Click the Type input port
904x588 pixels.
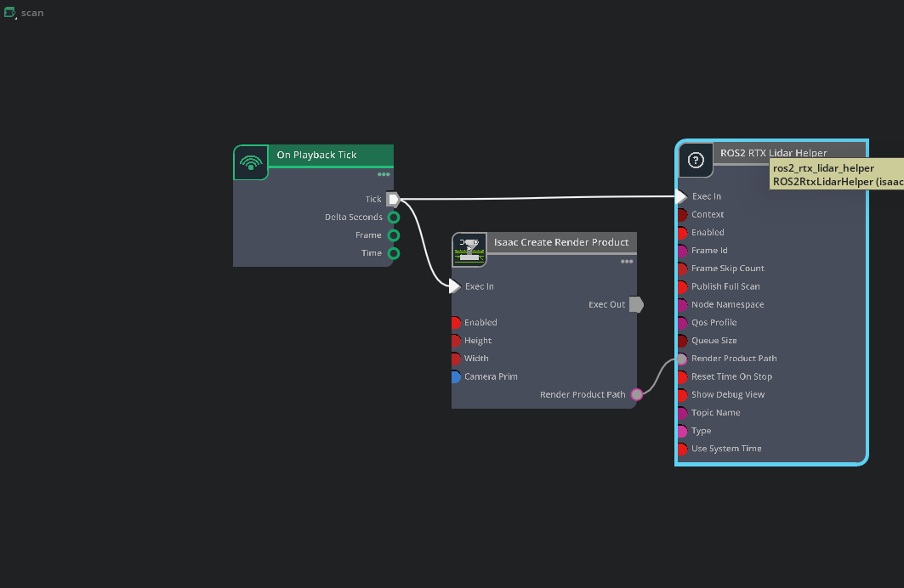(683, 431)
